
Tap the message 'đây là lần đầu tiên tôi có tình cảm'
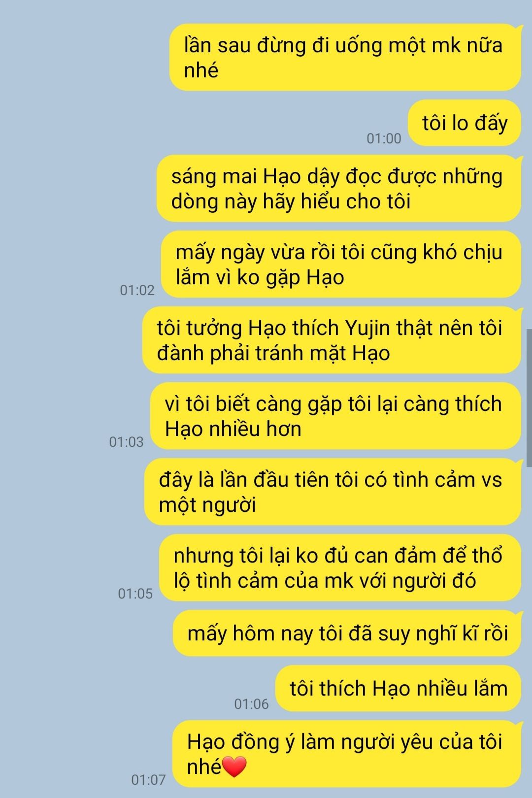coord(332,492)
